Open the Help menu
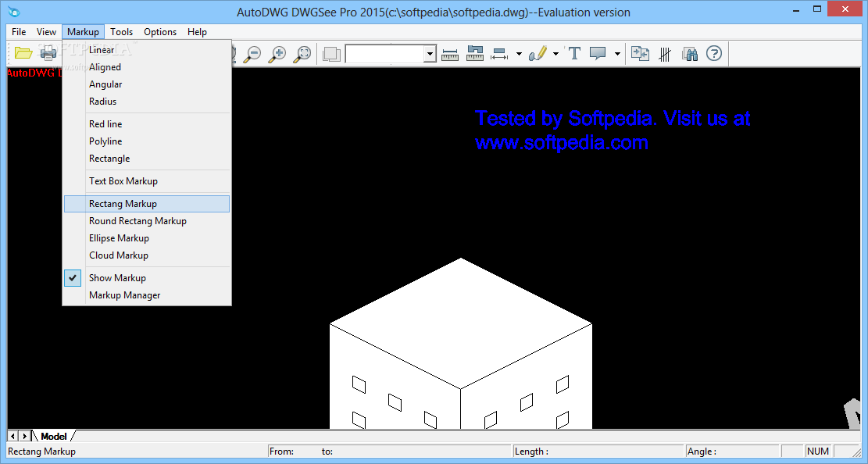The height and width of the screenshot is (464, 868). 197,31
